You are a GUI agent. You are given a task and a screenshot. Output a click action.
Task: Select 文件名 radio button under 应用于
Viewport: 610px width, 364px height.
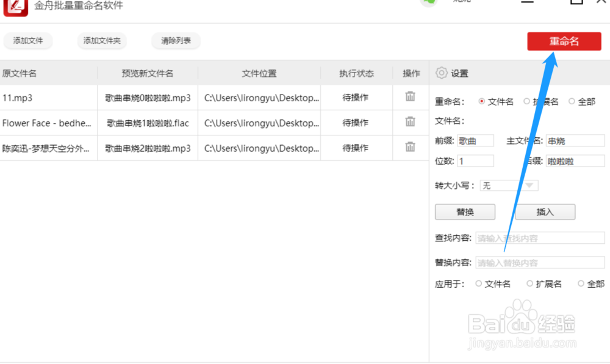pyautogui.click(x=478, y=284)
